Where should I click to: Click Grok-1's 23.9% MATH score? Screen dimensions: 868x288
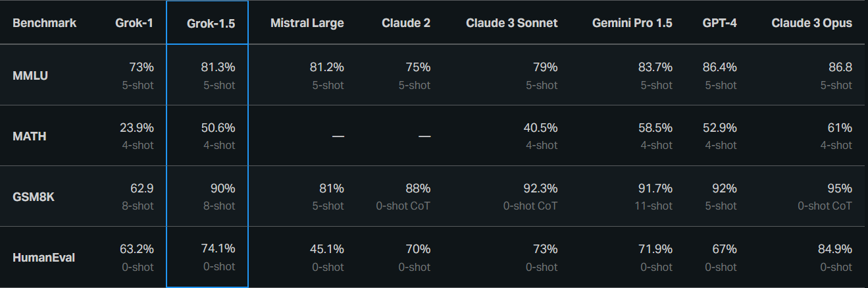[137, 128]
